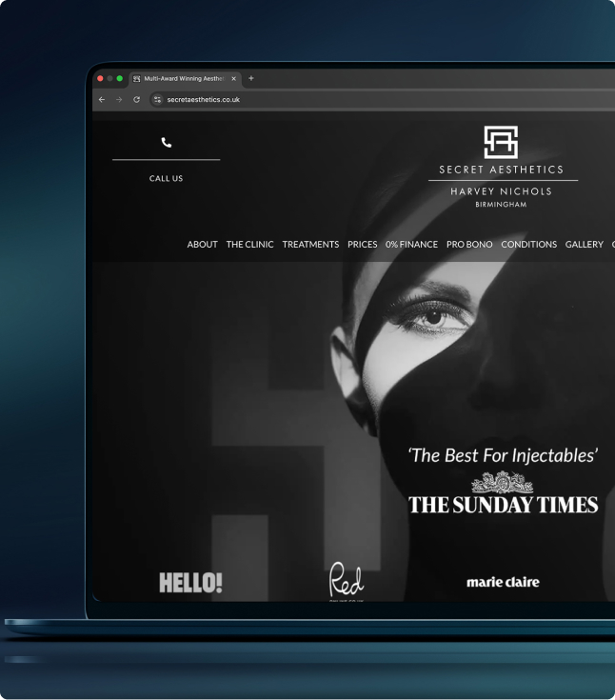This screenshot has width=615, height=700.
Task: Open a new tab with the plus icon
Action: pyautogui.click(x=251, y=78)
